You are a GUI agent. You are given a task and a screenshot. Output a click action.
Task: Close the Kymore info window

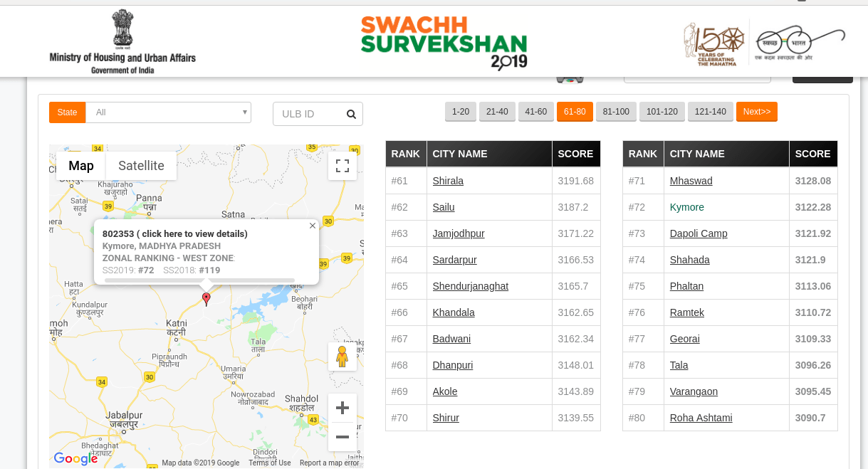coord(312,225)
